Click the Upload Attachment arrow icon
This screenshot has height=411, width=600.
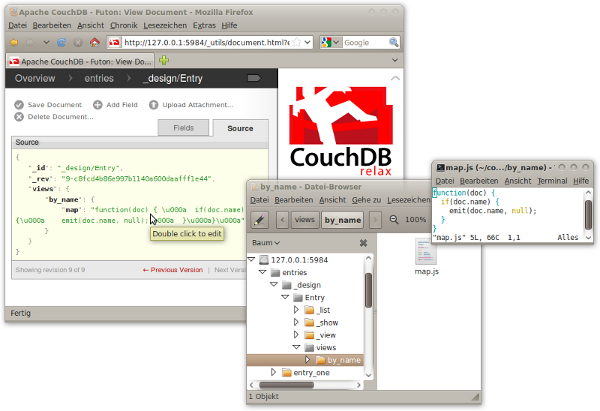(x=153, y=105)
